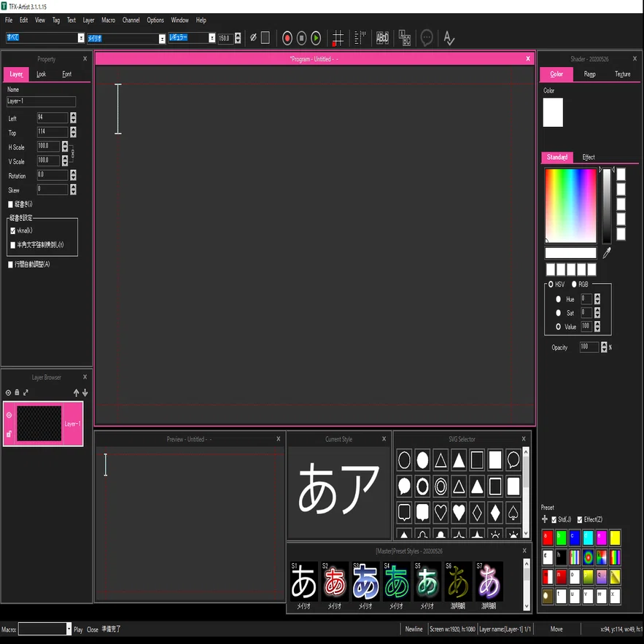Click the square outline icon in toolbar
Viewport: 644px width, 644px height.
[265, 38]
